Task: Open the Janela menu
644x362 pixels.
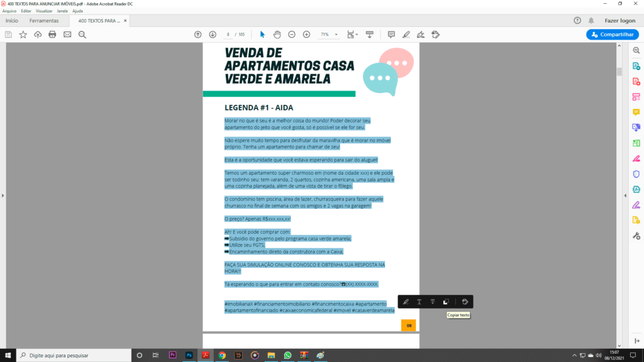Action: click(62, 11)
